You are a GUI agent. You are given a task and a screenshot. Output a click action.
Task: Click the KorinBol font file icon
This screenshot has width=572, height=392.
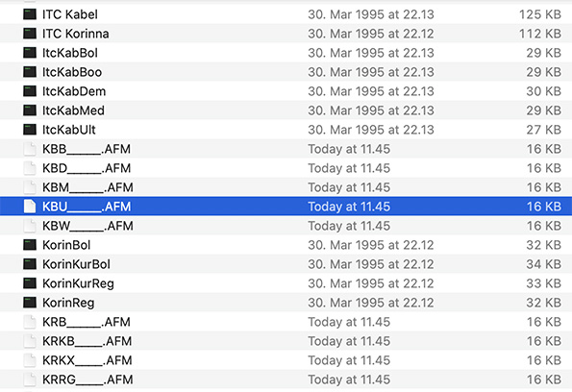click(30, 245)
